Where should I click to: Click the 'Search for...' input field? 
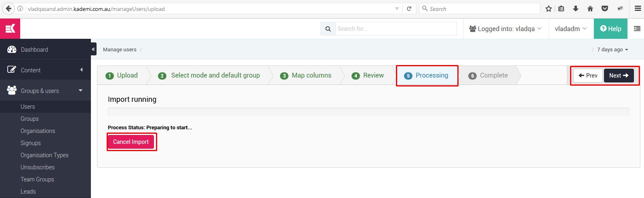(x=396, y=29)
